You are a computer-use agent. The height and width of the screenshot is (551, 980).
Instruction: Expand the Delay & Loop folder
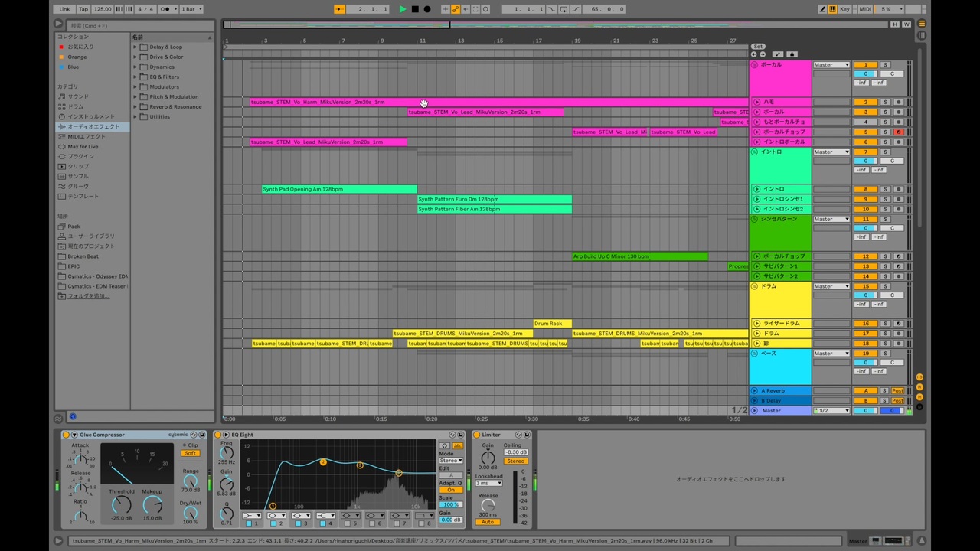(136, 47)
